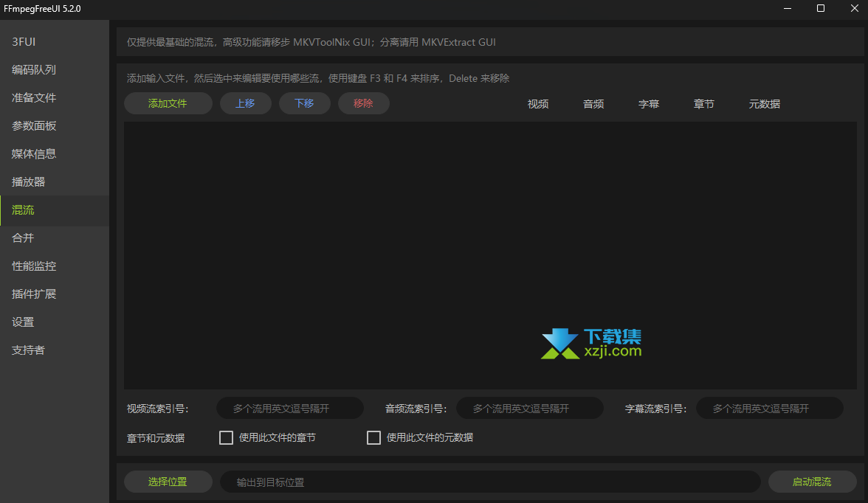
Task: Open 媒体信息 in the sidebar
Action: tap(55, 154)
